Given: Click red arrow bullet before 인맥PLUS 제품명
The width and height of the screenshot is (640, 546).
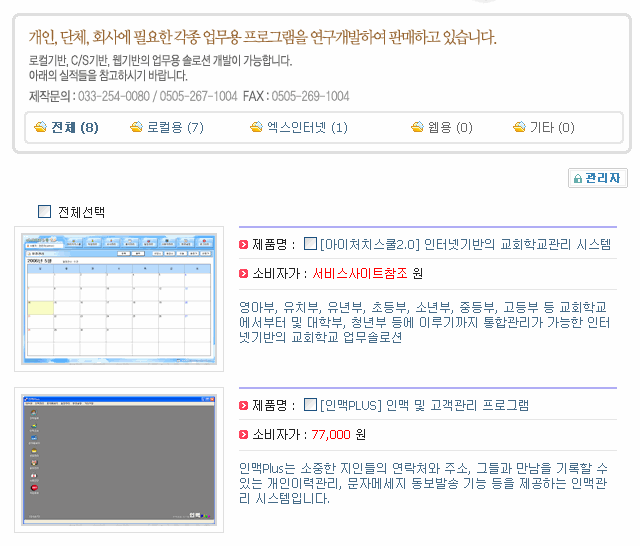Looking at the screenshot, I should (x=243, y=405).
